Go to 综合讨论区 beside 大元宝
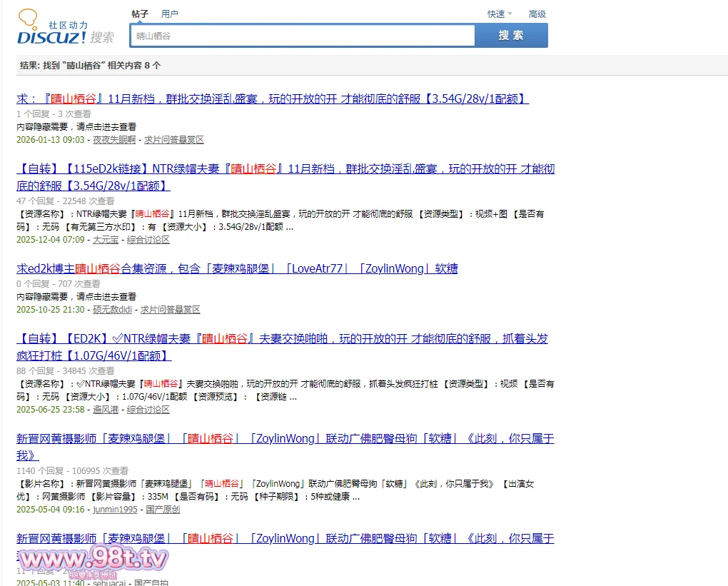The height and width of the screenshot is (586, 728). pos(148,240)
